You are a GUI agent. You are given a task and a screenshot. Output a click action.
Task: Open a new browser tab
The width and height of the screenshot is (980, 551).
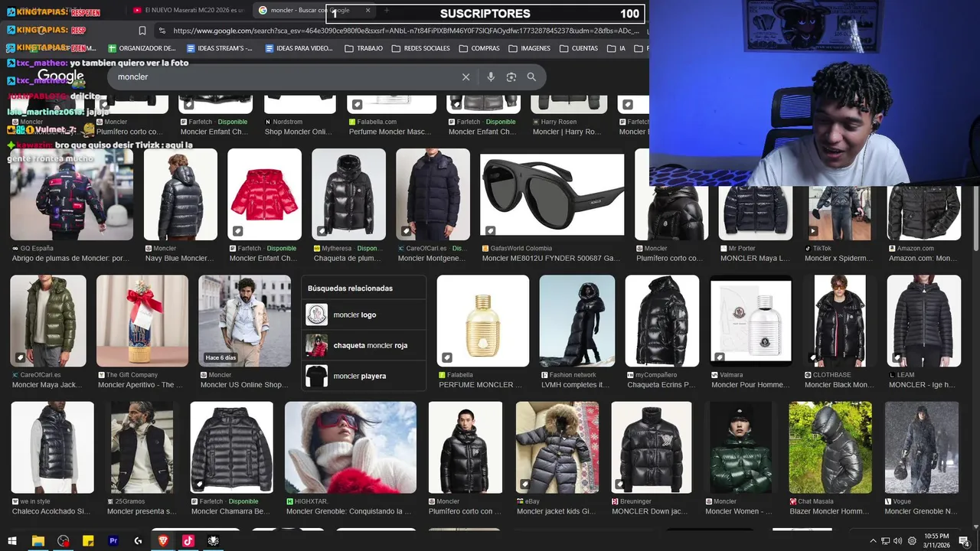coord(387,11)
